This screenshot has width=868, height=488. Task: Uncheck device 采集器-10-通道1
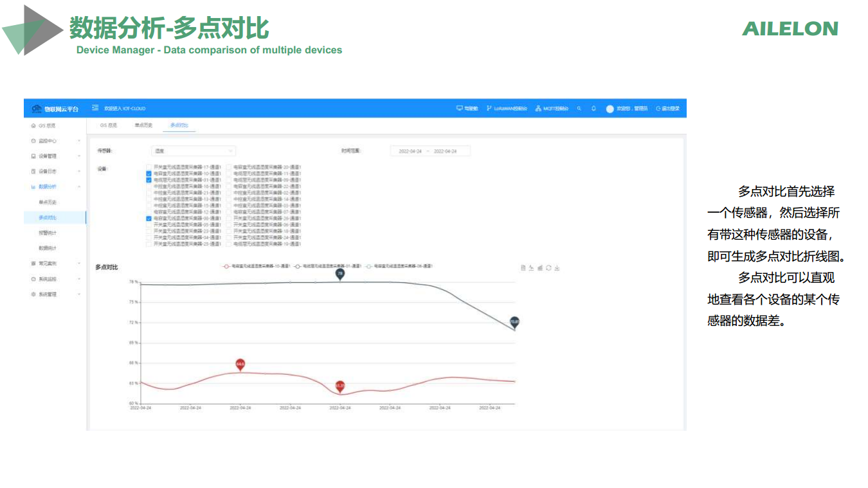tap(149, 174)
